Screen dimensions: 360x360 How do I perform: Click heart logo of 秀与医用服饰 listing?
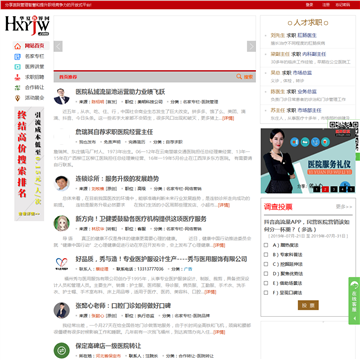[x=62, y=263]
